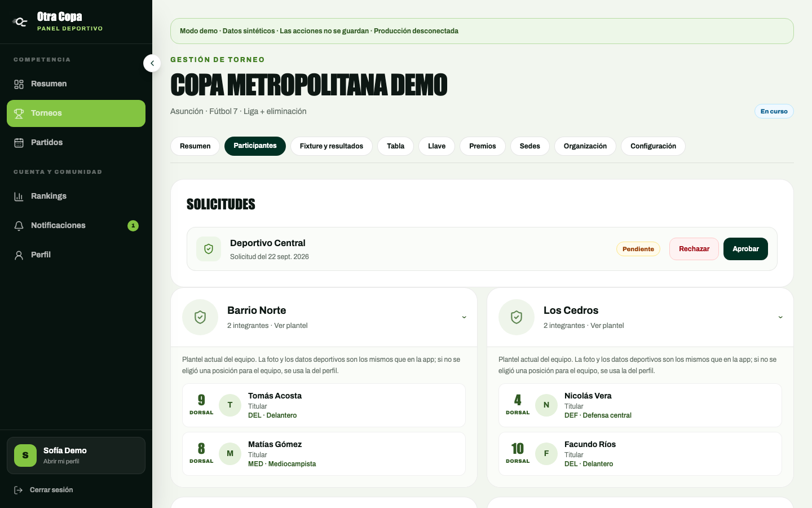The height and width of the screenshot is (508, 812).
Task: Click the Barrio Norte team shield icon
Action: (x=200, y=317)
